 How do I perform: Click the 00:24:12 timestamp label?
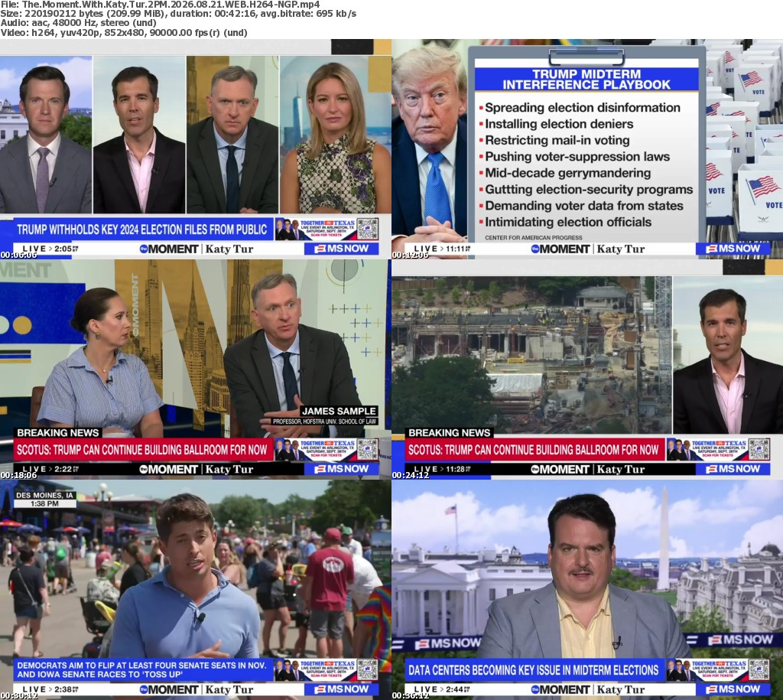point(411,475)
